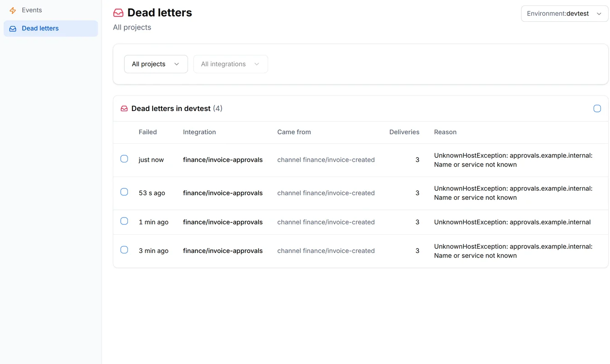610x364 pixels.
Task: Select the '3 min ago' row checkbox
Action: (x=124, y=250)
